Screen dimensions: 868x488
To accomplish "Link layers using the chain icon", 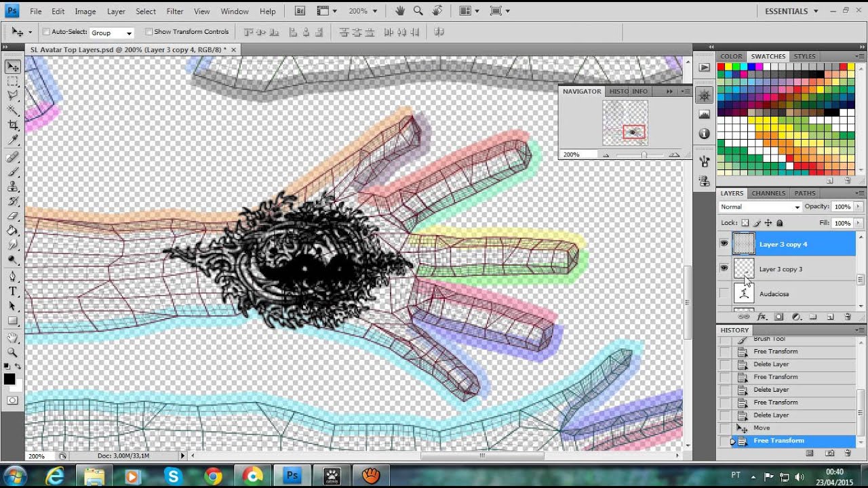I will click(x=744, y=317).
